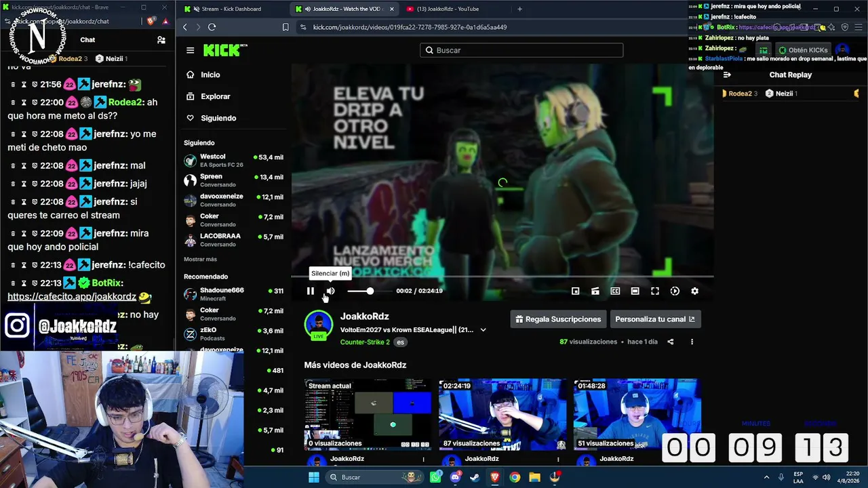Open Discord from the taskbar
Viewport: 868px width, 488px height.
tap(455, 477)
